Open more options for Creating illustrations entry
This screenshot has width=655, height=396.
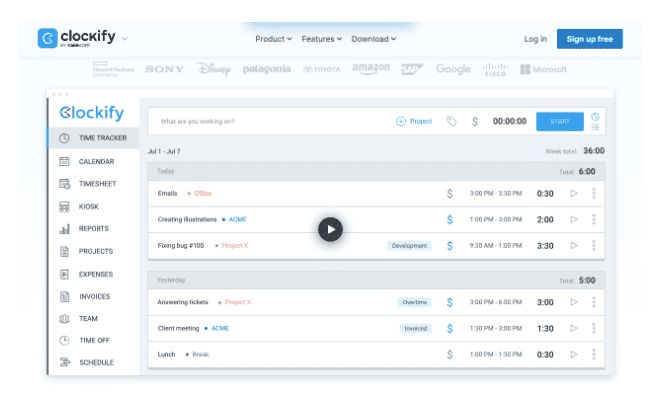pyautogui.click(x=594, y=219)
